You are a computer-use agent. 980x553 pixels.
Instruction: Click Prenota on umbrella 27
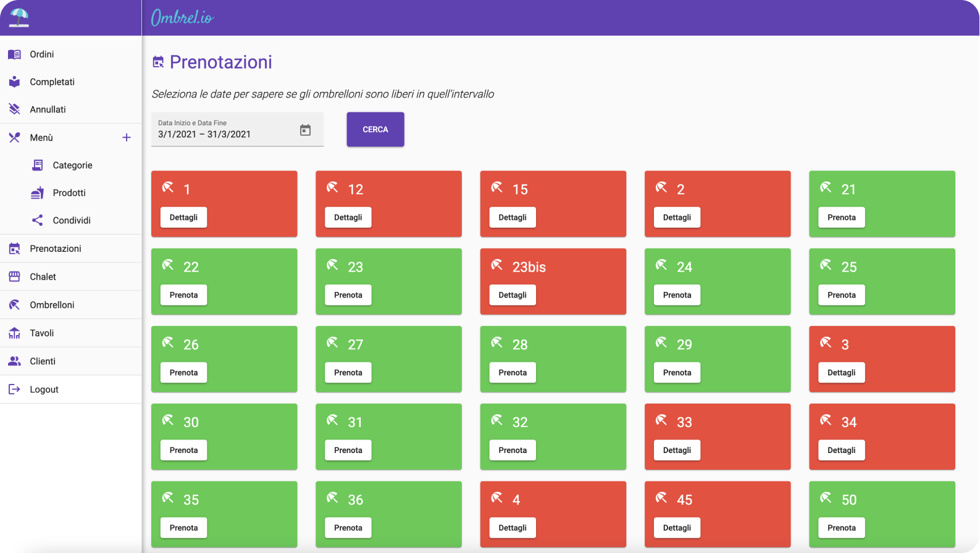coord(348,373)
